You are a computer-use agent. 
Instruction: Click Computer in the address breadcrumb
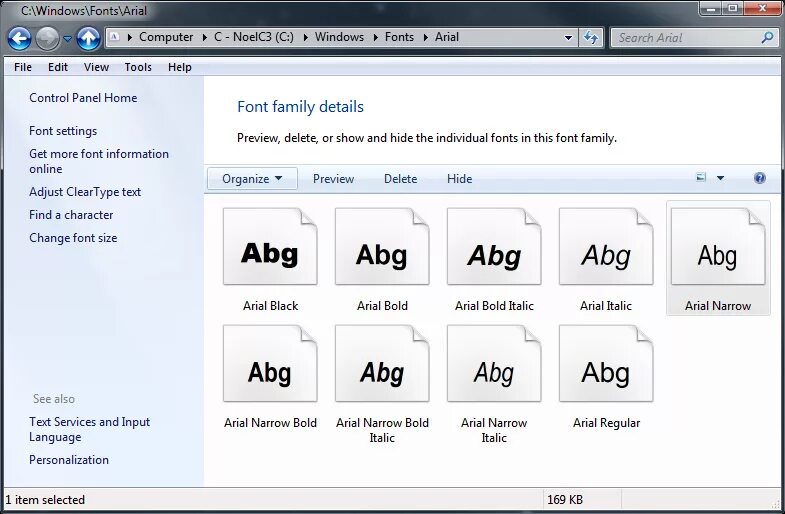point(166,37)
